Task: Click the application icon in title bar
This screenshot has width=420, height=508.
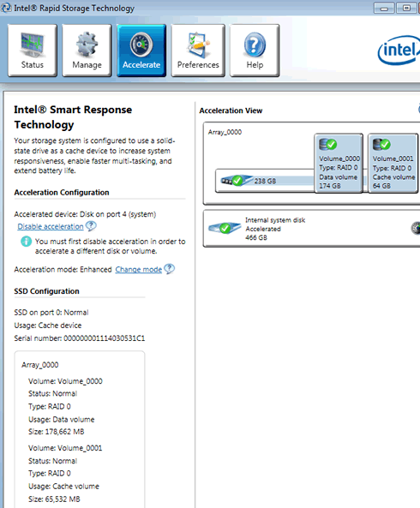Action: (x=6, y=8)
